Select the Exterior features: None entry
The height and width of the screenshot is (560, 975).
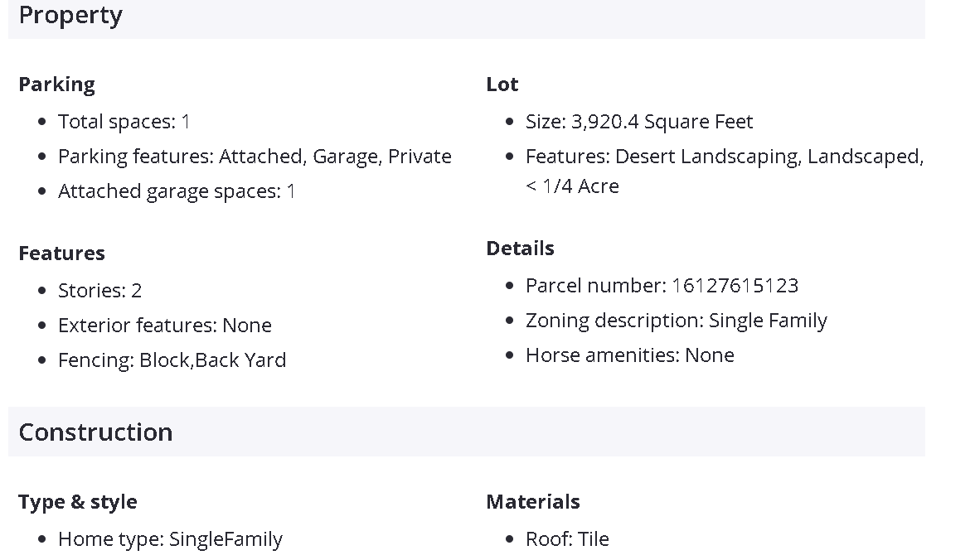point(164,326)
